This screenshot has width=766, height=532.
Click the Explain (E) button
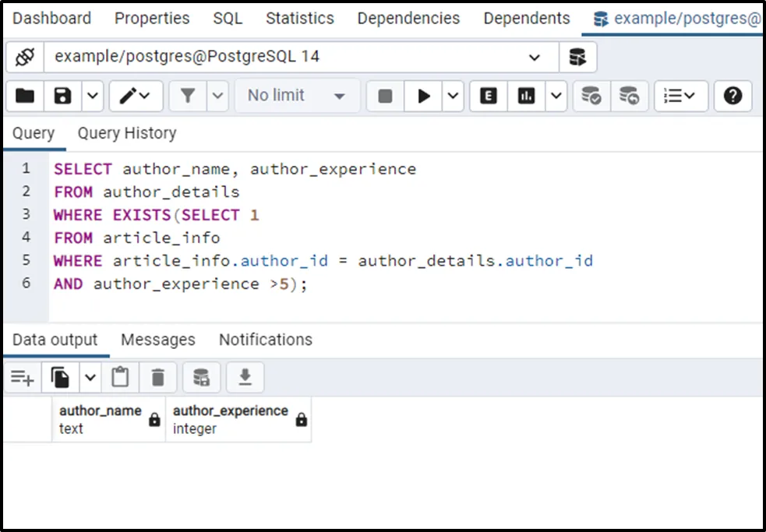(x=489, y=96)
